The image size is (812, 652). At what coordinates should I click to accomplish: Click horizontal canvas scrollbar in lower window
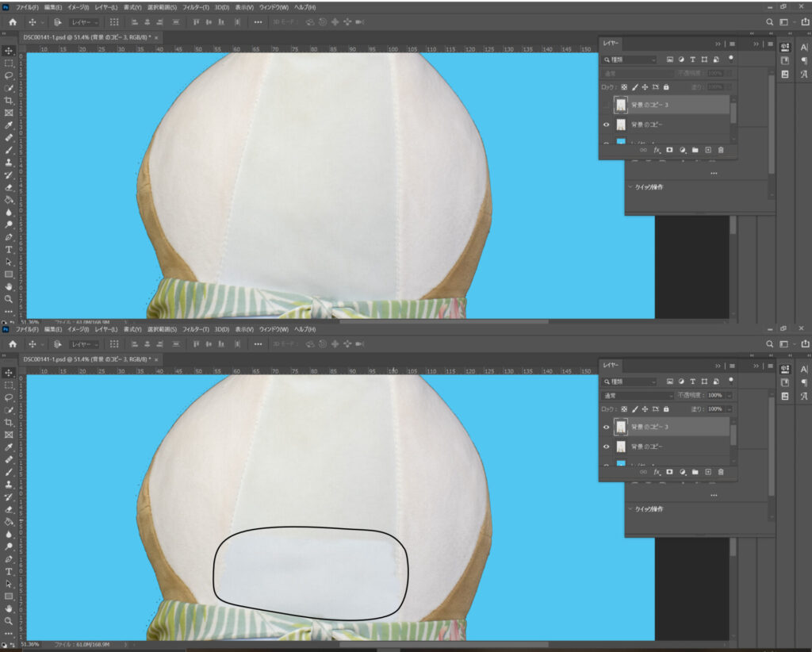pos(443,645)
